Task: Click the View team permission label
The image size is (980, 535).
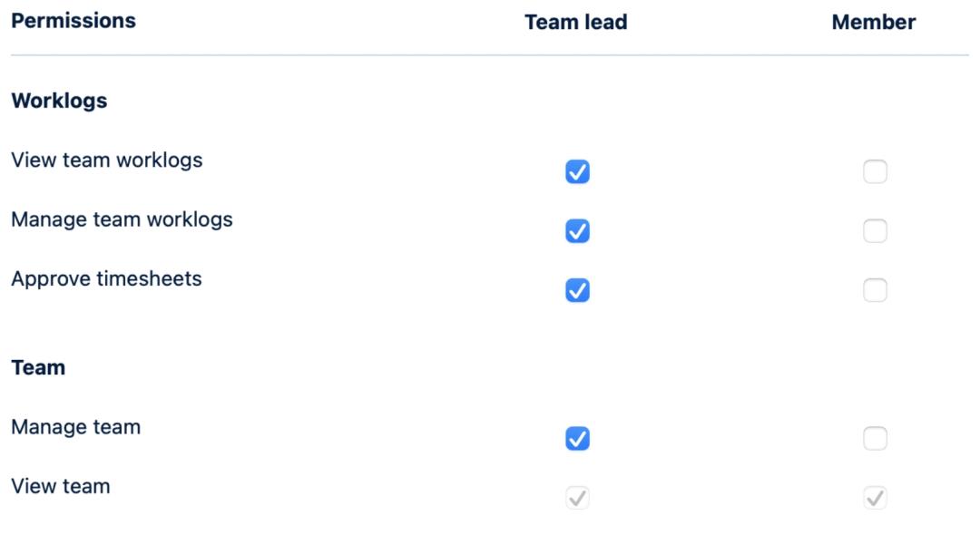Action: point(61,486)
